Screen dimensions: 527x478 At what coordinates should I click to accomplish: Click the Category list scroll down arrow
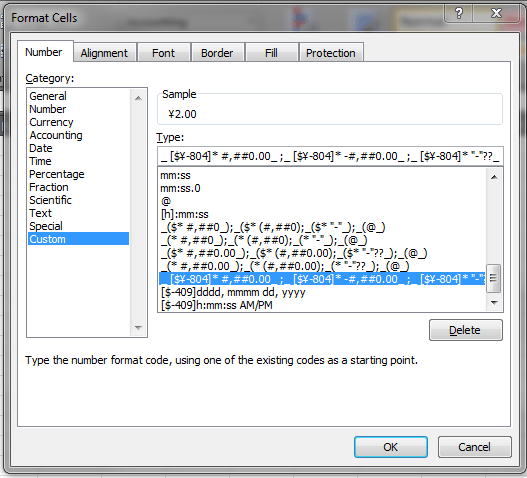(138, 327)
